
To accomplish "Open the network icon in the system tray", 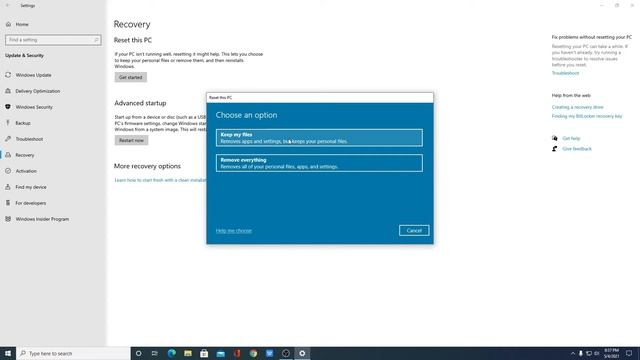I will tap(589, 353).
